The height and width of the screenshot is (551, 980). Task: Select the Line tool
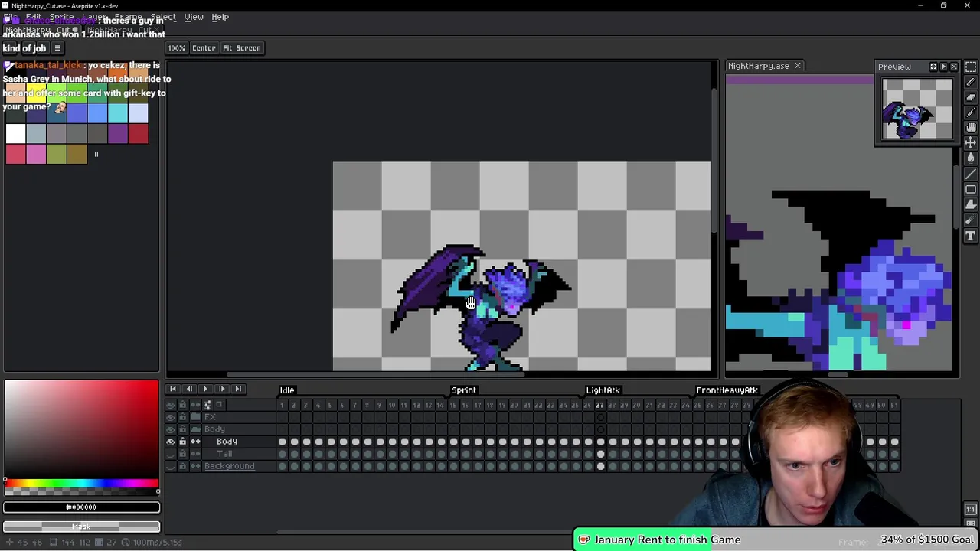click(971, 174)
